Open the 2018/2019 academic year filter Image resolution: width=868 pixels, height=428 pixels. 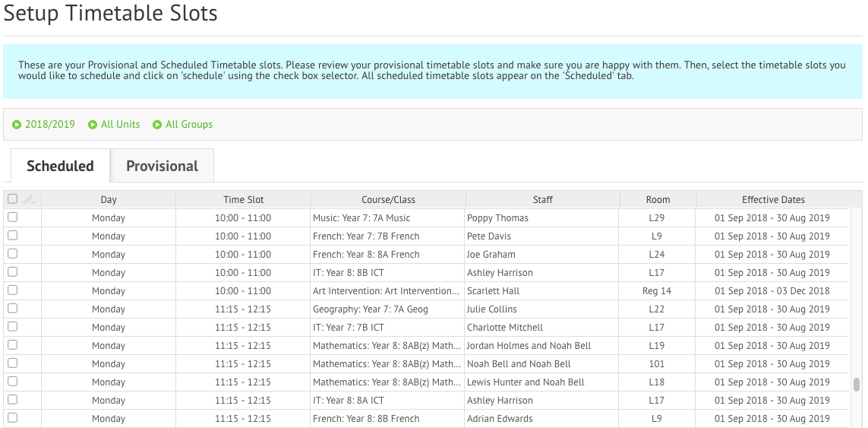coord(50,124)
